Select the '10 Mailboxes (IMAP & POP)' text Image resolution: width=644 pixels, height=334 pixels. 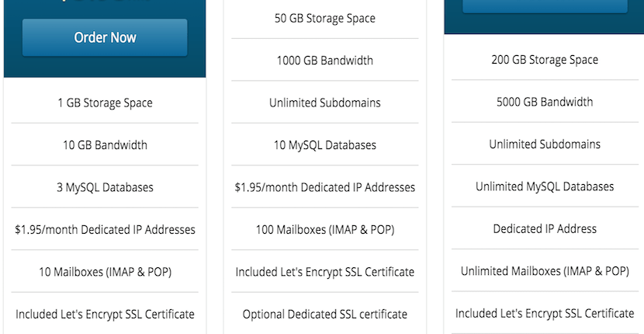(105, 272)
